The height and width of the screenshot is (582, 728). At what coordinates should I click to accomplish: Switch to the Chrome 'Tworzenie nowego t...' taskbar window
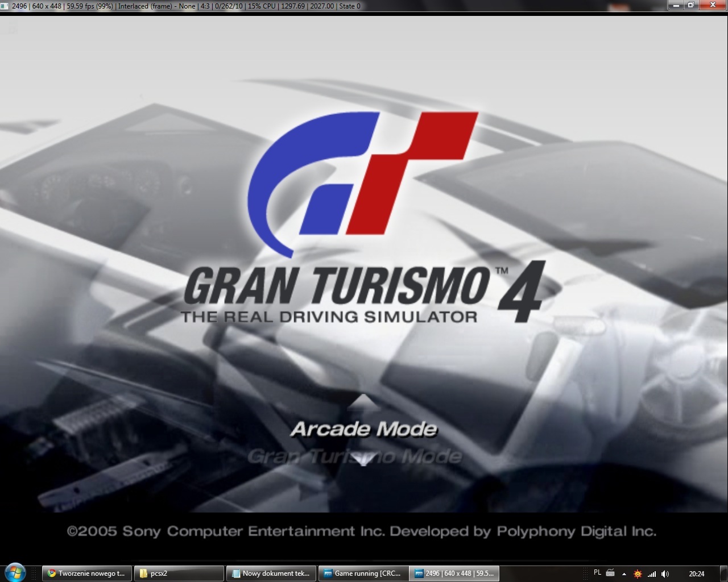point(87,573)
